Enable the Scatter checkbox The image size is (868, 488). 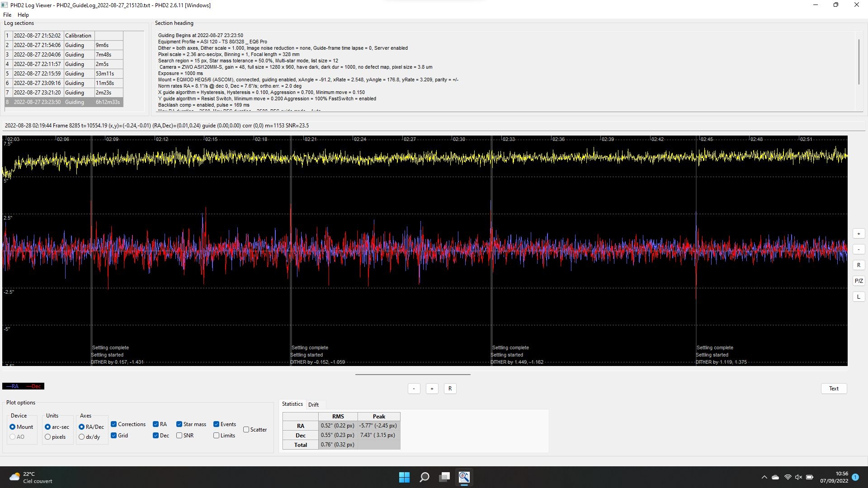click(246, 430)
